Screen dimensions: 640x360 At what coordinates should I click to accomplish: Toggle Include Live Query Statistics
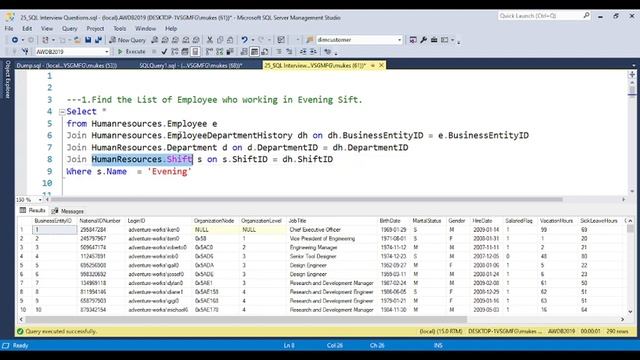point(220,52)
